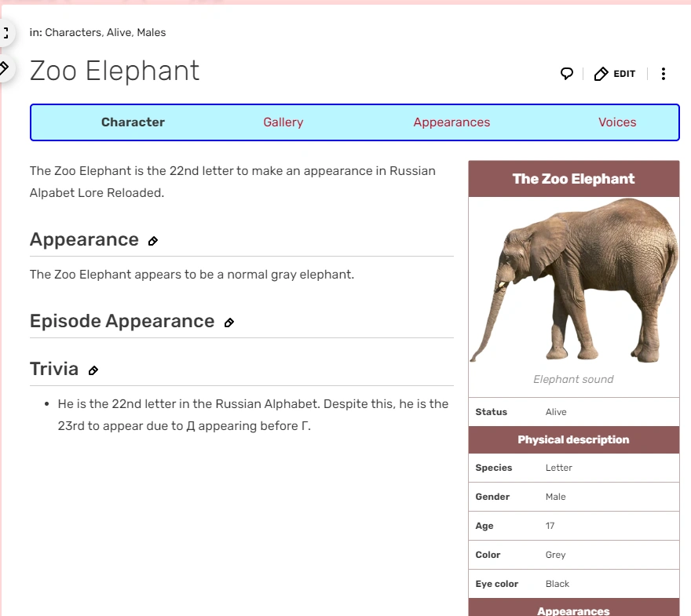Go to the Voices tab
Screen dimensions: 691x616
(x=617, y=122)
